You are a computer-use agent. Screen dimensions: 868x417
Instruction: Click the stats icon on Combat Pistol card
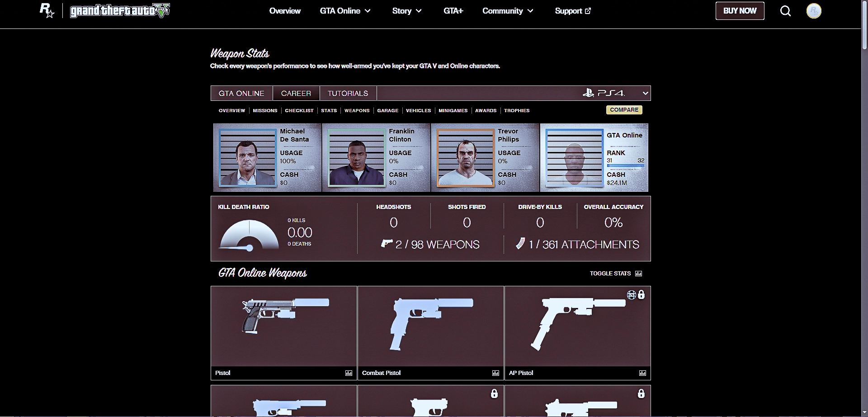click(495, 373)
